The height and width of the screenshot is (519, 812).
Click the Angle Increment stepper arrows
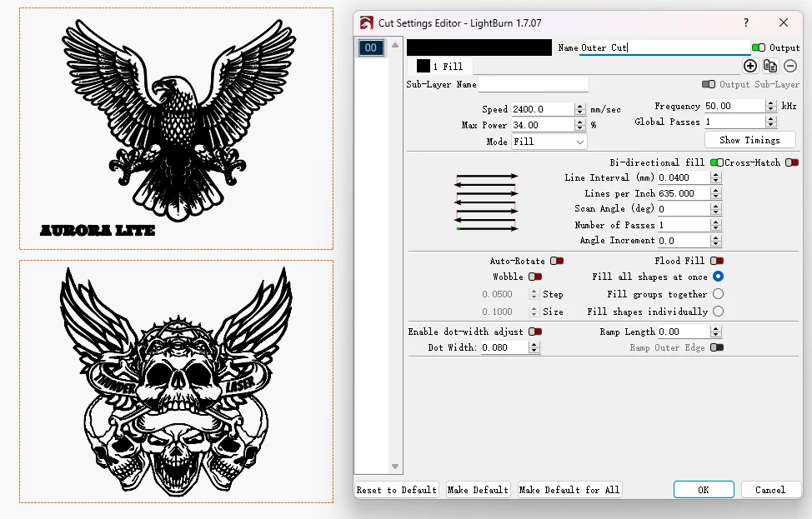point(715,241)
